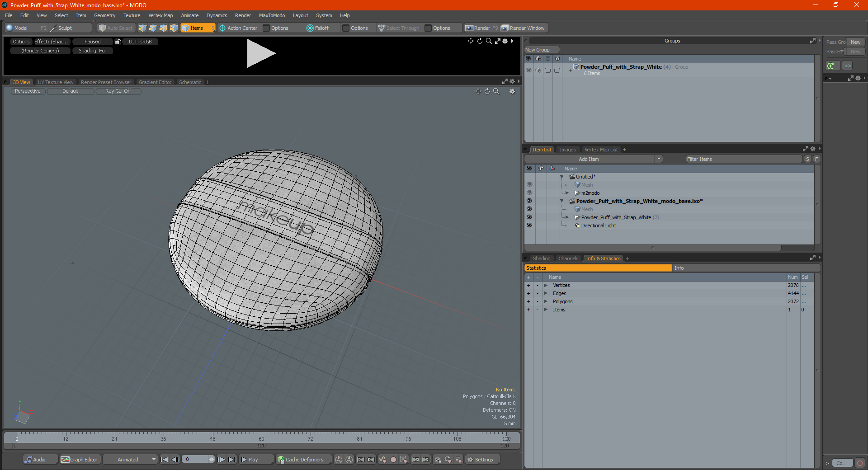The width and height of the screenshot is (868, 470).
Task: Expand the m2modo item
Action: pyautogui.click(x=567, y=193)
